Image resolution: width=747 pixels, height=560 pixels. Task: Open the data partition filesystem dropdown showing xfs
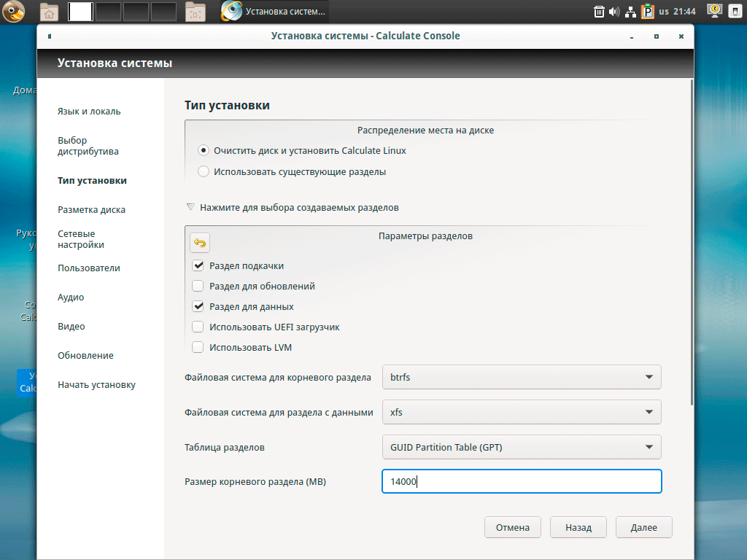522,413
